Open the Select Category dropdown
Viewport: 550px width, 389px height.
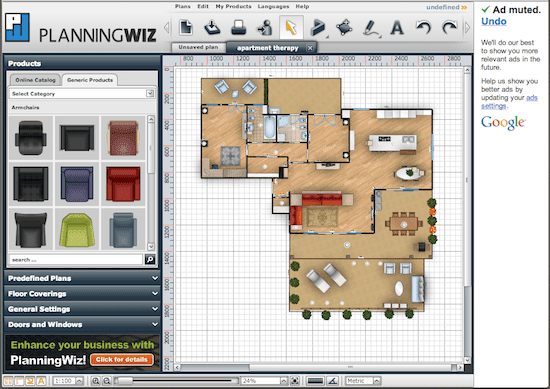(82, 94)
